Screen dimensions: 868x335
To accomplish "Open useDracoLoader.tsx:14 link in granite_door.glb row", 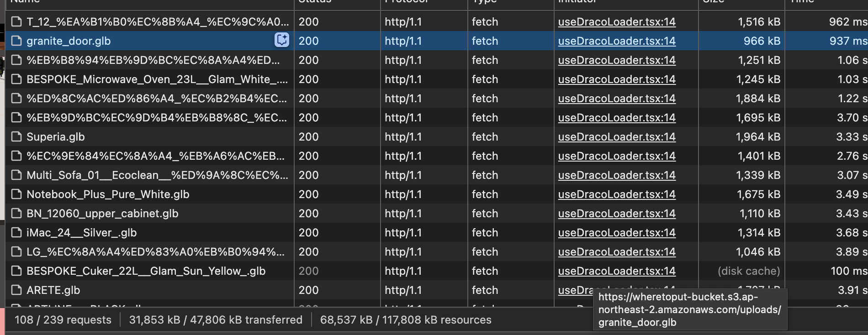I will coord(617,41).
